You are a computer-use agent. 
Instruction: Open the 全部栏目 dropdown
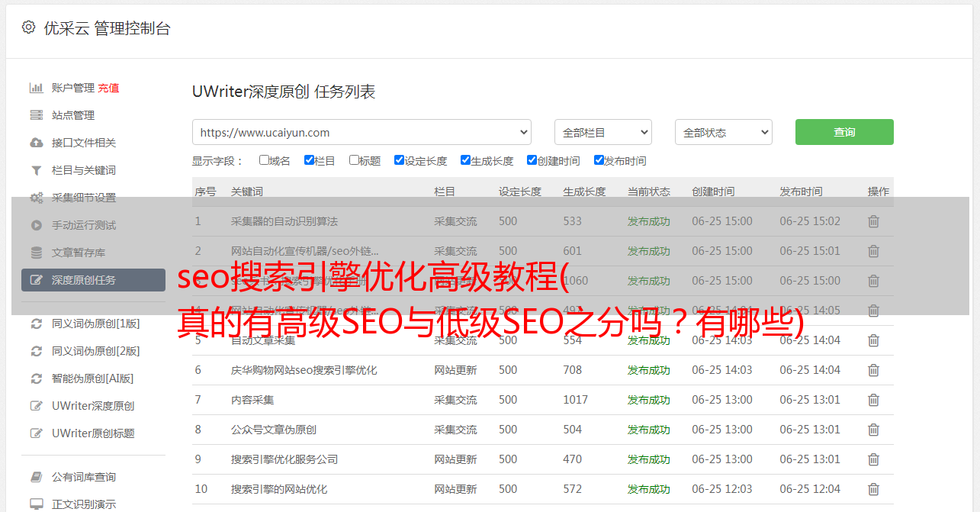603,132
